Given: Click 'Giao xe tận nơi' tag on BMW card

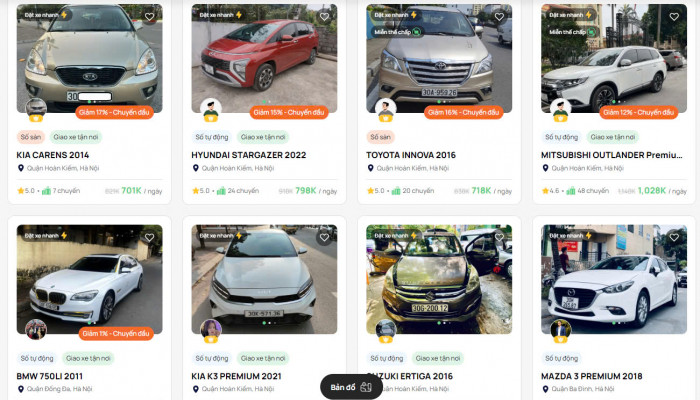Looking at the screenshot, I should tap(88, 358).
